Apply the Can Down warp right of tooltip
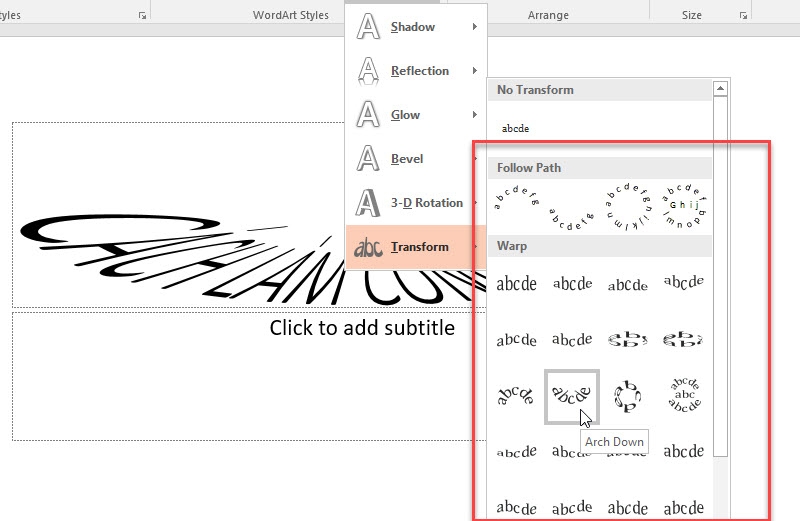 [x=684, y=452]
